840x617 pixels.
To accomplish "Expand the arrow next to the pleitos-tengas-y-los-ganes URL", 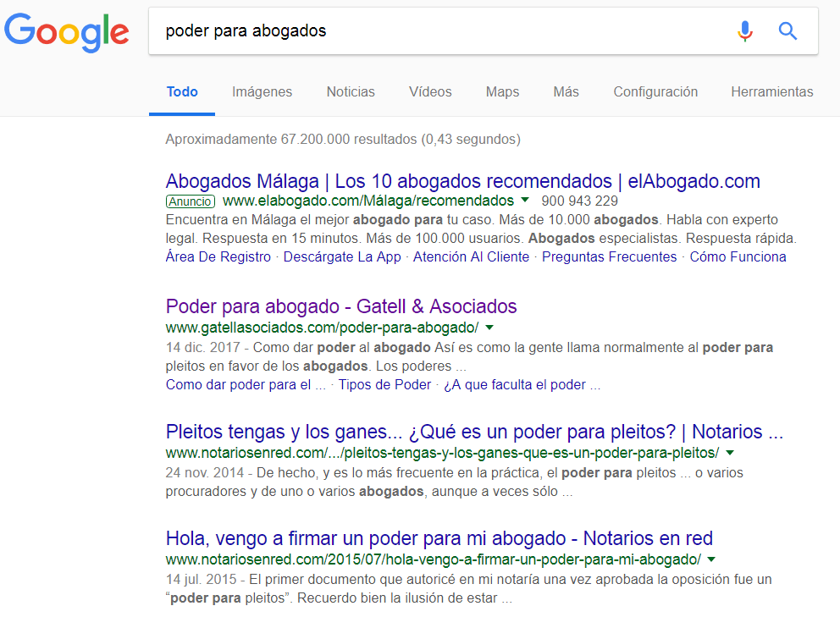I will click(x=730, y=453).
